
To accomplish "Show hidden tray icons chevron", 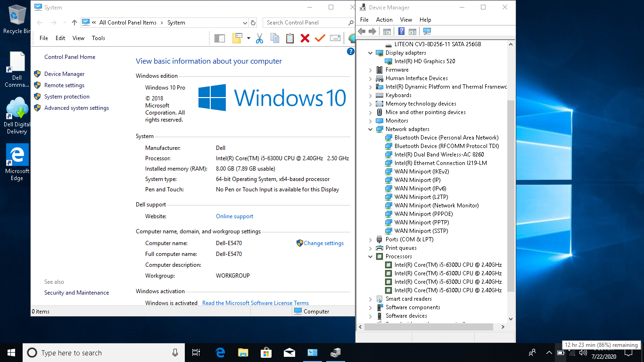I will [x=549, y=353].
